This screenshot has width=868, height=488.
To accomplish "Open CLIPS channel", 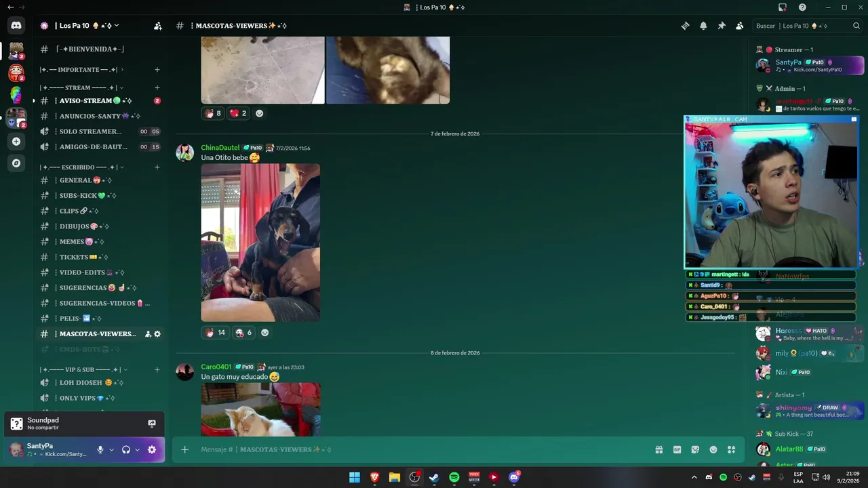I will pyautogui.click(x=100, y=211).
